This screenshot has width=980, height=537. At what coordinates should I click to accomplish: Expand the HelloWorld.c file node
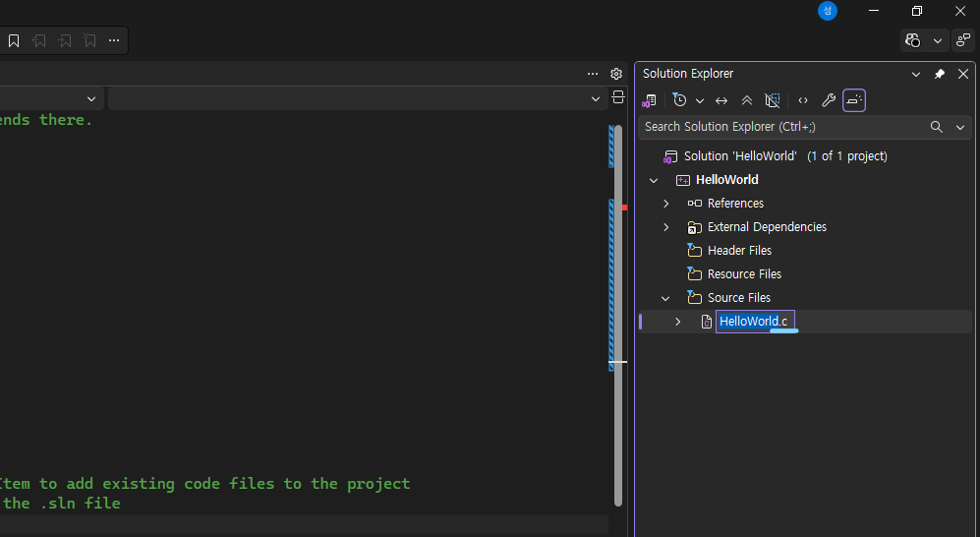(x=678, y=322)
